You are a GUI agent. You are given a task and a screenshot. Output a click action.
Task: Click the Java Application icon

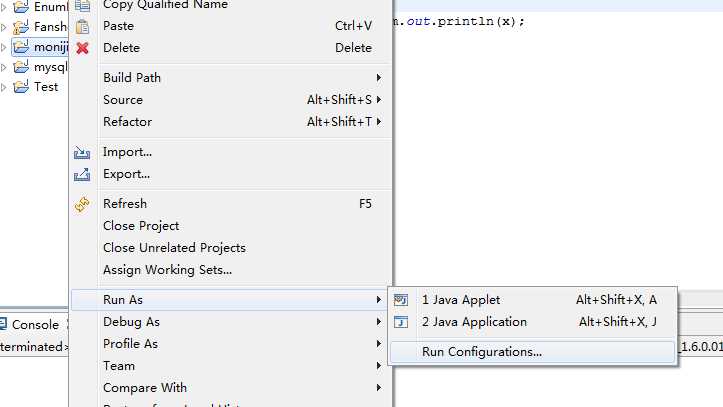[x=401, y=322]
